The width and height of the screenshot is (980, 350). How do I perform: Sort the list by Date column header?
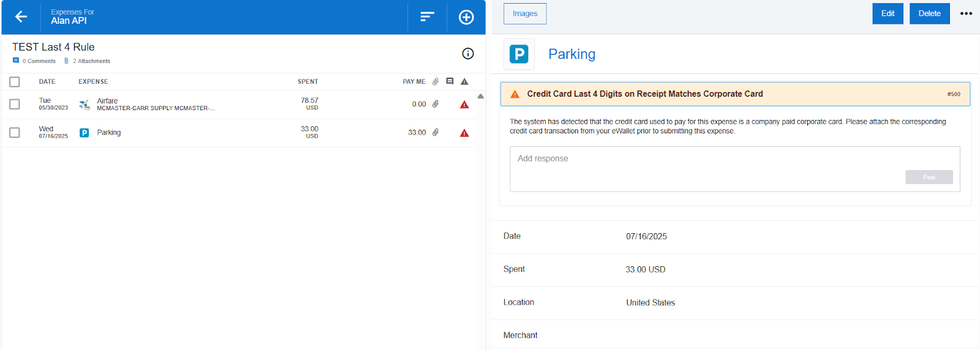point(47,81)
